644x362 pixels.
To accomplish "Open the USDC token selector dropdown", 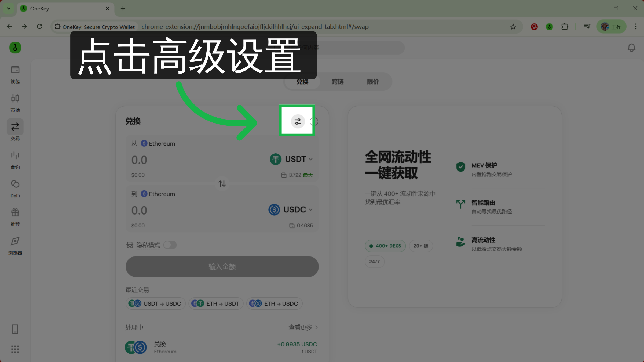I will pyautogui.click(x=291, y=209).
